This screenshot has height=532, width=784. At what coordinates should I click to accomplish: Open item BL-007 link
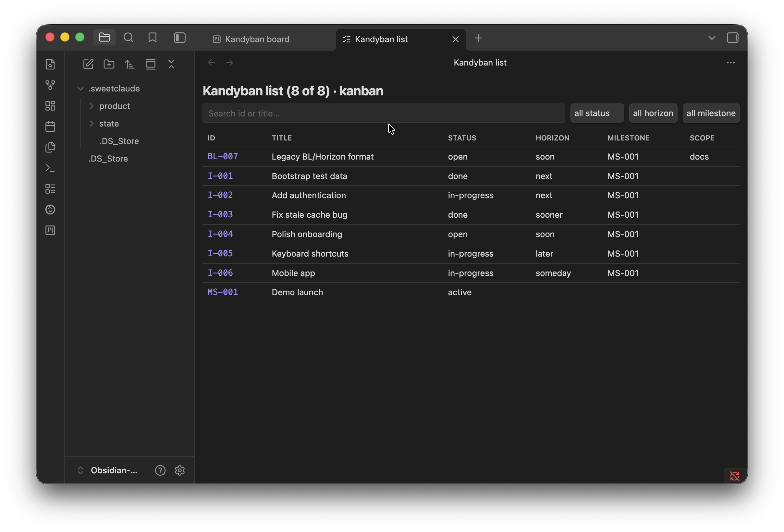coord(223,156)
